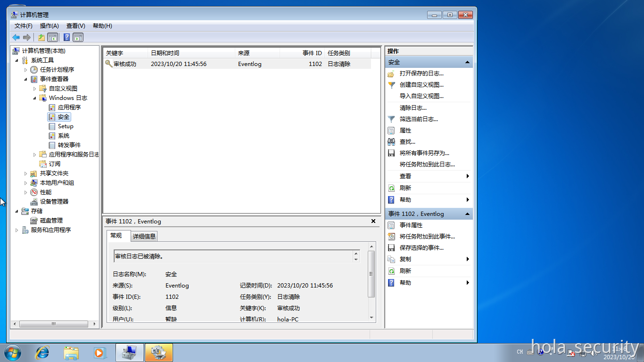Click the Attach Task To This Event icon
Viewport: 644px width, 362px height.
pyautogui.click(x=391, y=236)
